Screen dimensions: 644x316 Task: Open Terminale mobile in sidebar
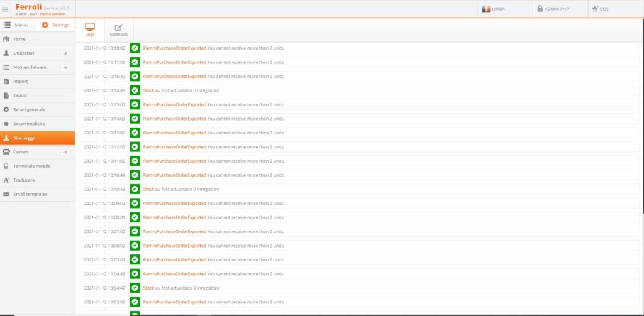pyautogui.click(x=31, y=166)
